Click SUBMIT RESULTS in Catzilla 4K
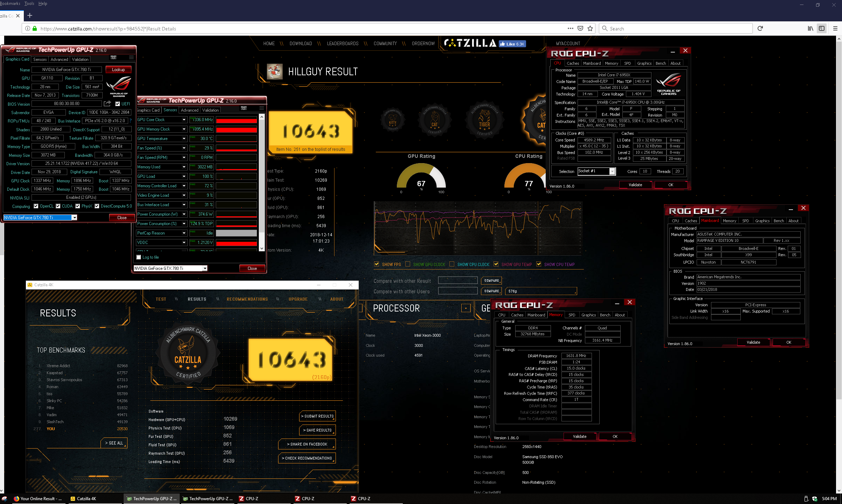 pos(317,416)
